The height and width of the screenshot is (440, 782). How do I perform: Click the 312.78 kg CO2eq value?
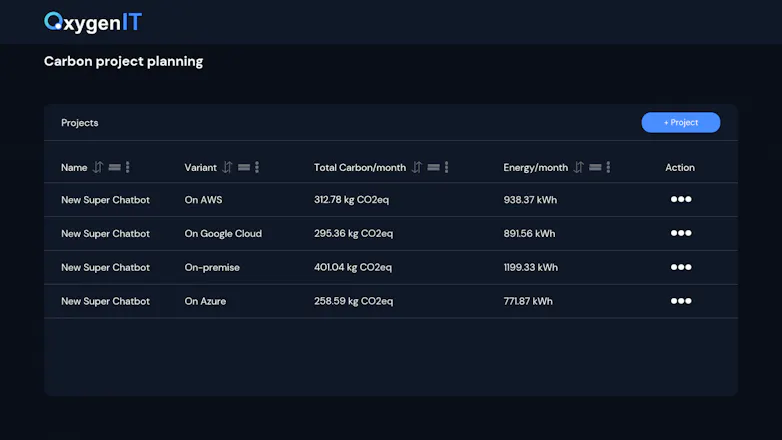351,200
